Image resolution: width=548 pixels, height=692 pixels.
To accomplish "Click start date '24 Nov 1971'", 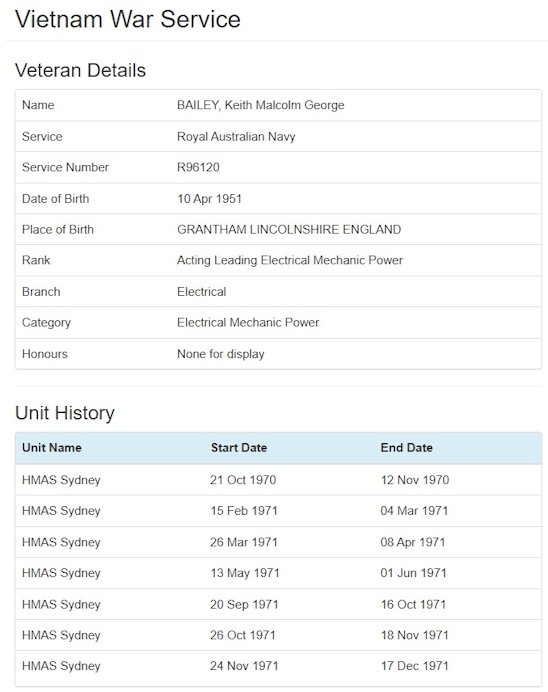I will click(x=244, y=666).
